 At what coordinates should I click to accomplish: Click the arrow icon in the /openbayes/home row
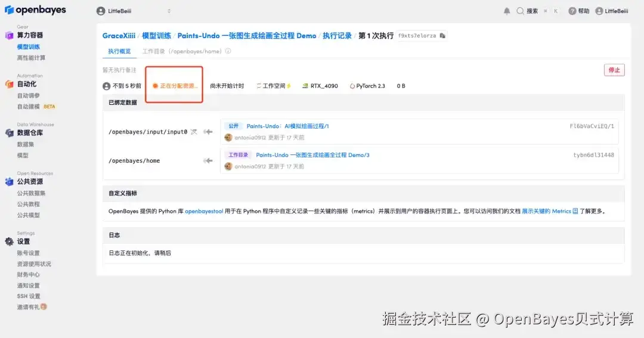208,160
